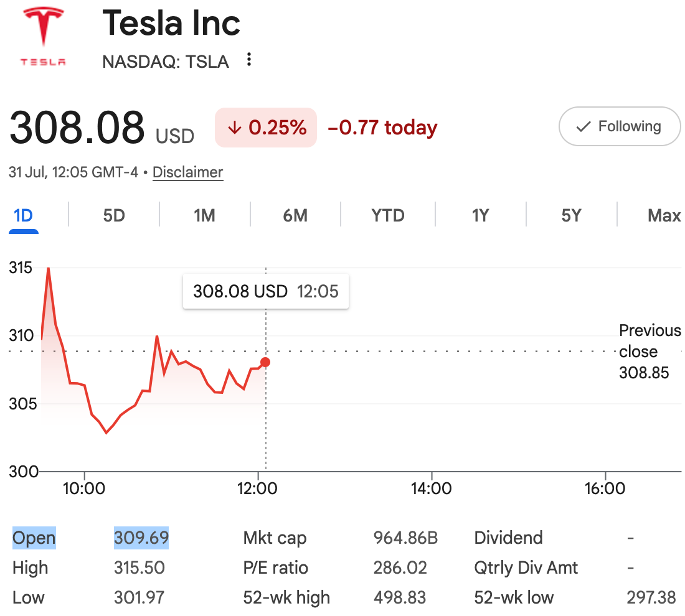Click the Previous close 308.85 label
This screenshot has height=616, width=685.
[x=650, y=352]
